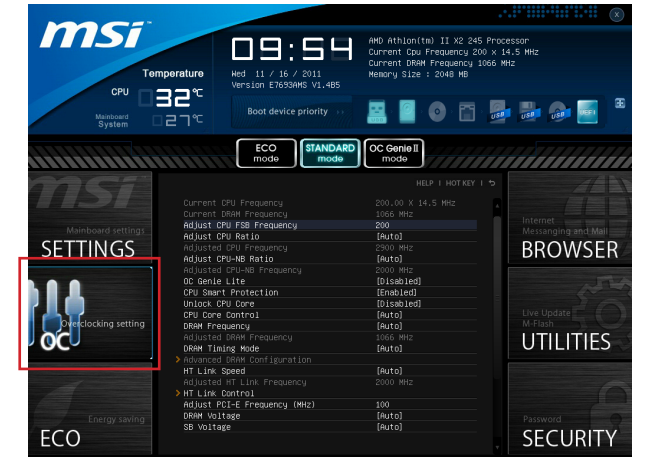Toggle Unlock CPU Core [Disabled] value
This screenshot has width=660, height=474.
point(398,304)
